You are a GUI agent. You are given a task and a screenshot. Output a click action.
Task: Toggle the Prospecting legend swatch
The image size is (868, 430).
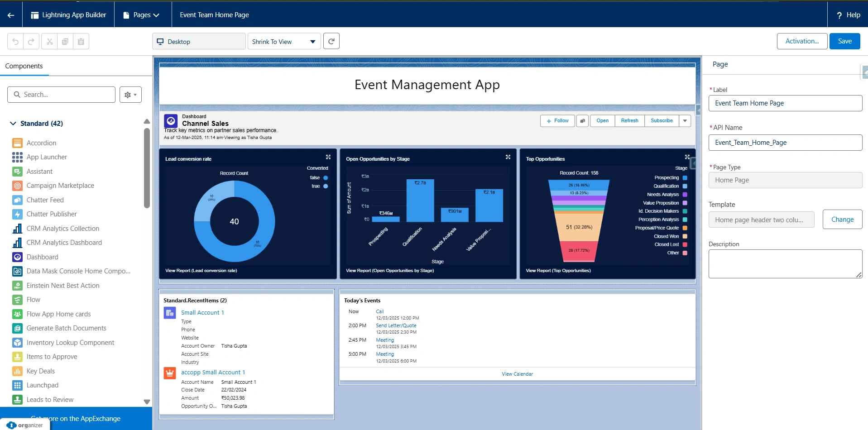tap(685, 178)
